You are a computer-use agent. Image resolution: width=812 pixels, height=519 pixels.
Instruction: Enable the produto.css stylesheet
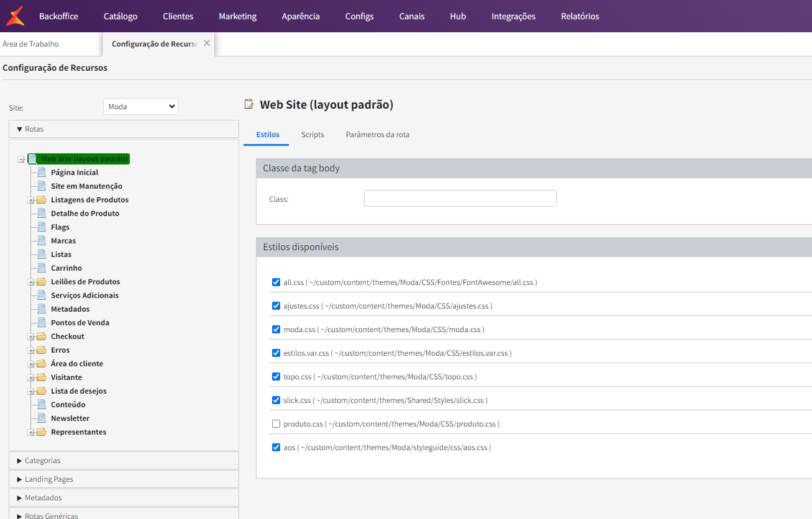276,423
